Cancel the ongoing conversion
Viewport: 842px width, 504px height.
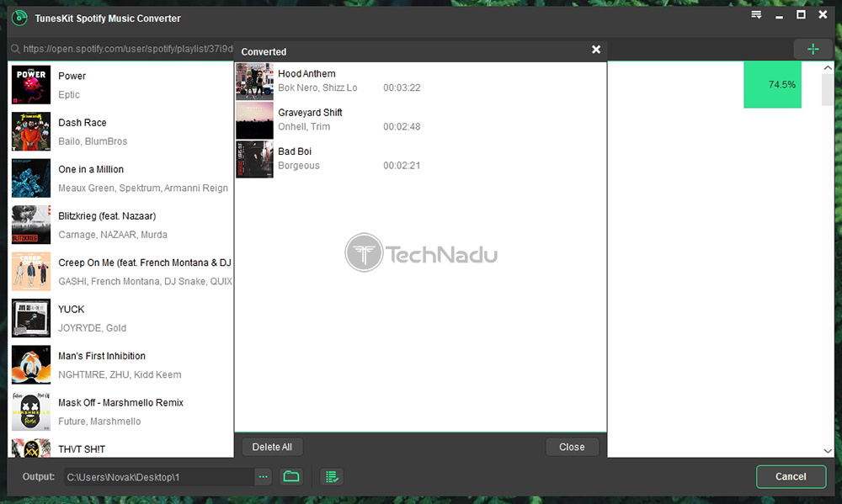[x=791, y=476]
